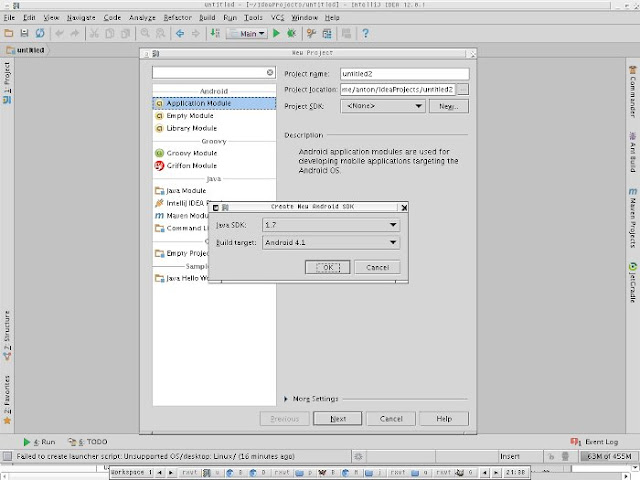640x480 pixels.
Task: Click the Synchronize toolbar icon
Action: 40,33
